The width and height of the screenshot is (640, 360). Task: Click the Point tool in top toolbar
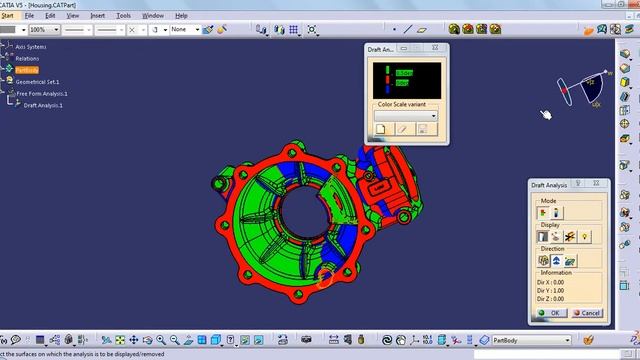pyautogui.click(x=394, y=29)
